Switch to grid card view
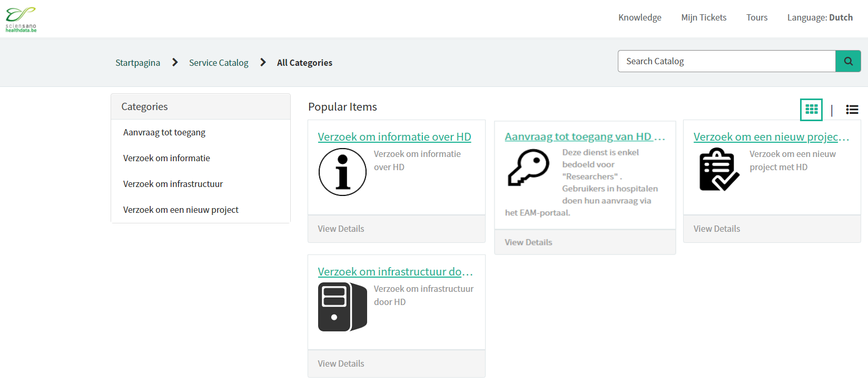This screenshot has width=868, height=383. 811,110
